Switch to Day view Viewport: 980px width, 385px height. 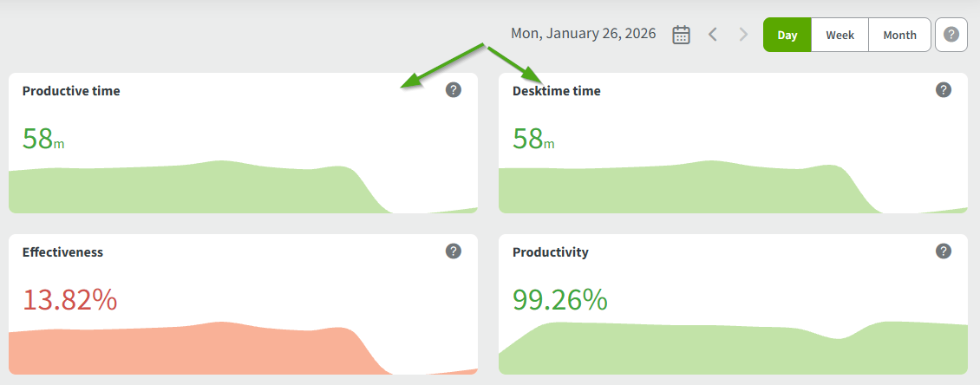[787, 36]
